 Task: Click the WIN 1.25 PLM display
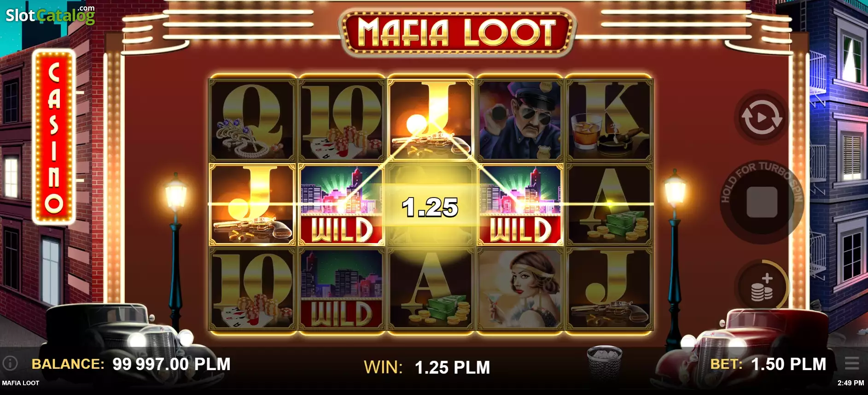(x=427, y=367)
